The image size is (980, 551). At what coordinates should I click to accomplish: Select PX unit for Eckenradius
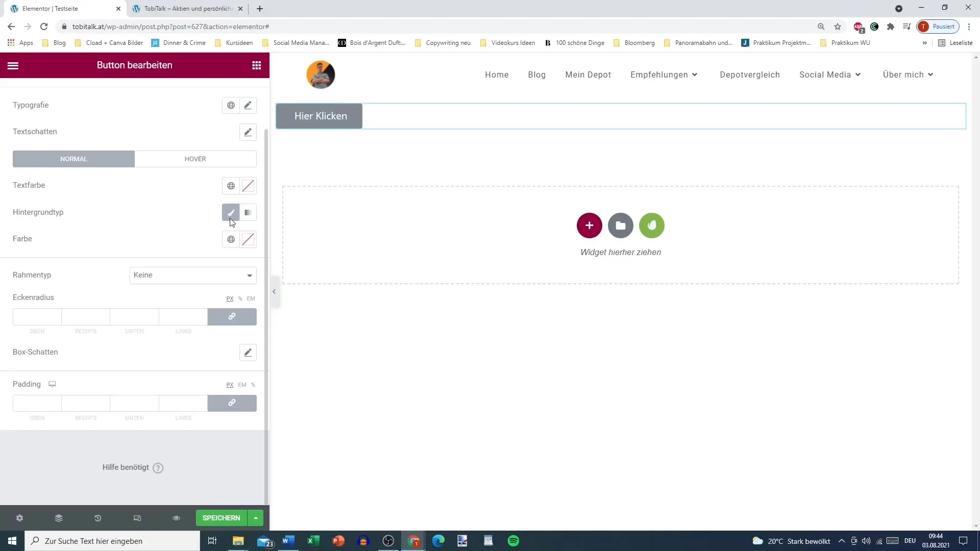(230, 298)
